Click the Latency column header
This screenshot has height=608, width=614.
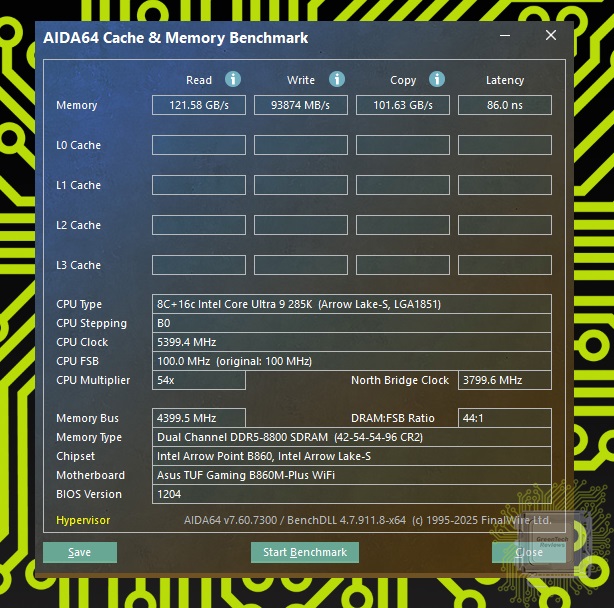[x=505, y=80]
